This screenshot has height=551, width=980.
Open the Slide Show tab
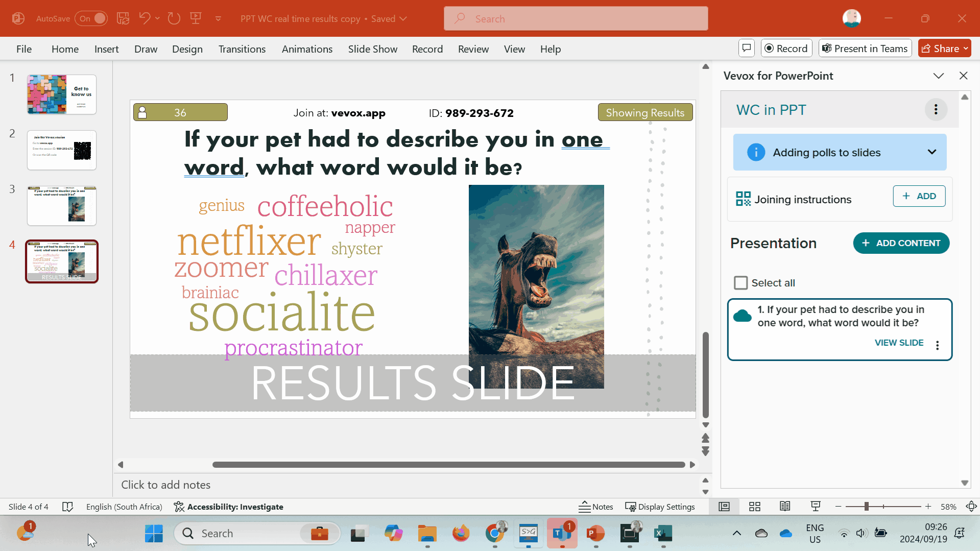[x=373, y=49]
